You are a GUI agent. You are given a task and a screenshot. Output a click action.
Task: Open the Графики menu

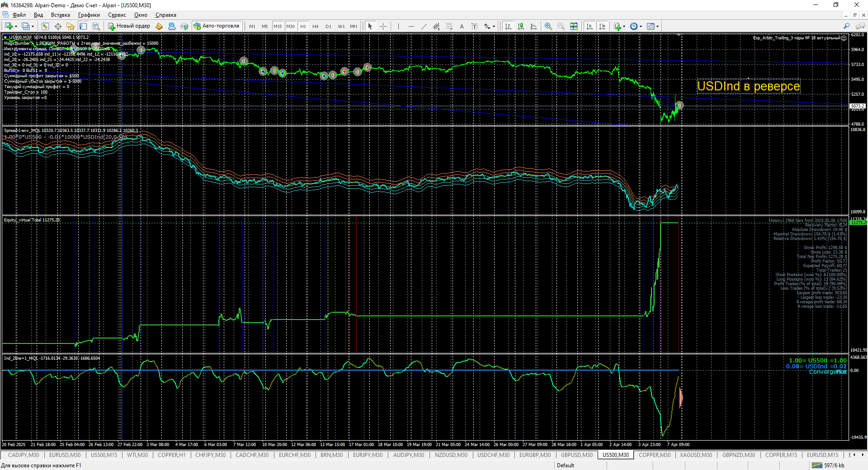89,15
